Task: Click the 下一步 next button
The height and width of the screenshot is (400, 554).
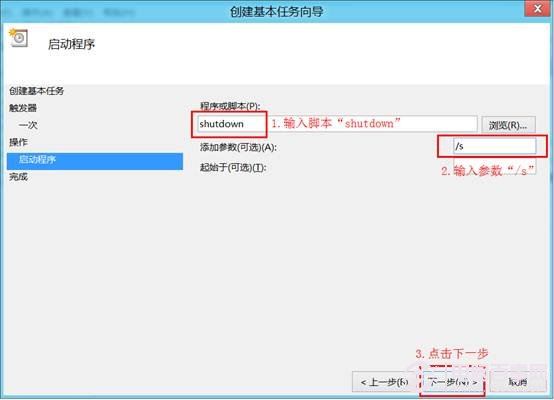Action: [x=452, y=382]
